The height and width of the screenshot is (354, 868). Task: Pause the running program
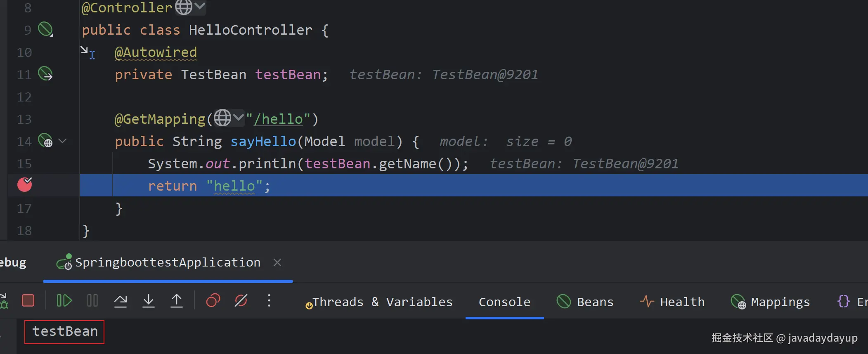click(92, 300)
